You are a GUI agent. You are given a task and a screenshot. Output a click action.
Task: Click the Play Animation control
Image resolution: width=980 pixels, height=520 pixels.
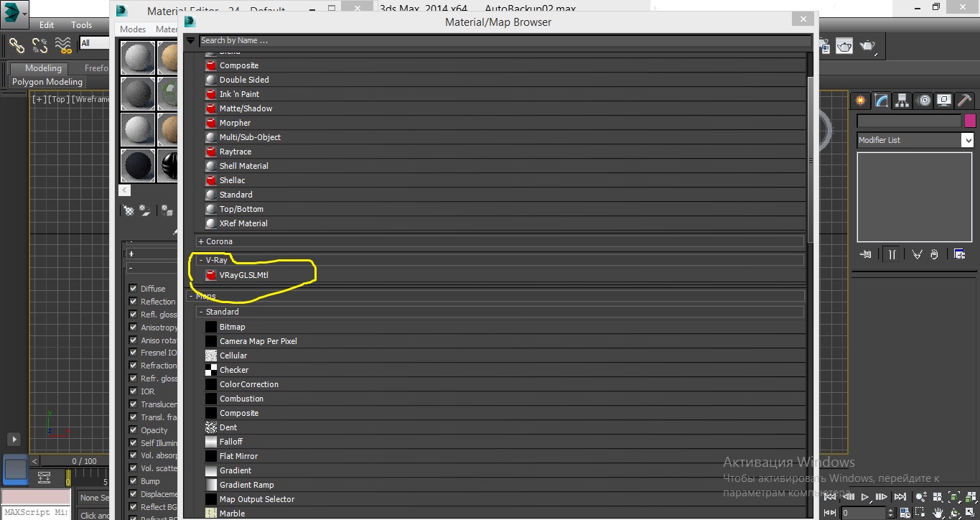865,497
